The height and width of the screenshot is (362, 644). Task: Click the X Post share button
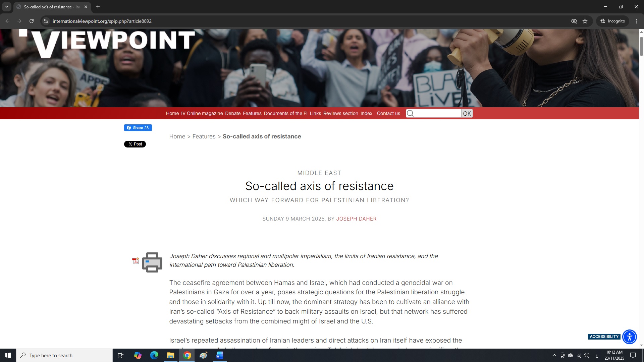[135, 144]
